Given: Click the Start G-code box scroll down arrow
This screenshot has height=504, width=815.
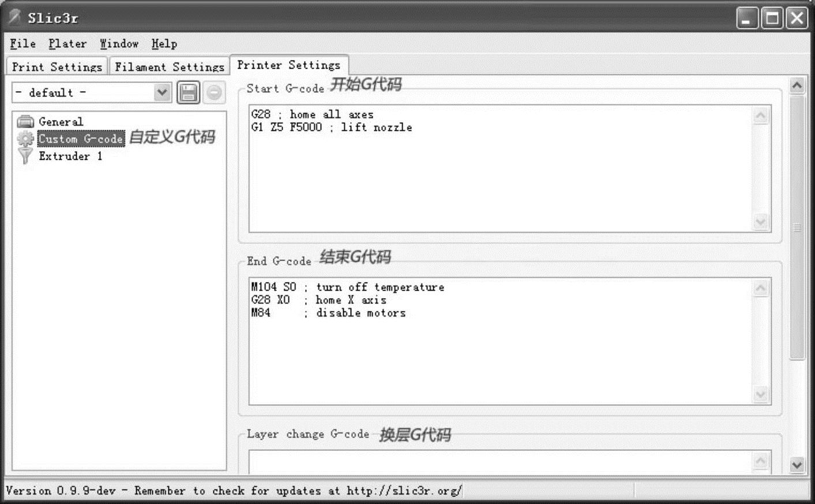Looking at the screenshot, I should point(761,222).
